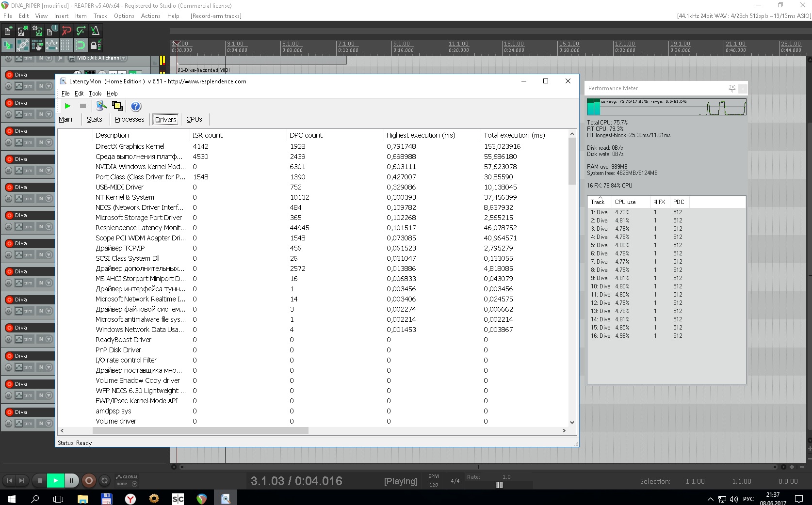
Task: Open Project settings via the info icon
Action: [52, 31]
